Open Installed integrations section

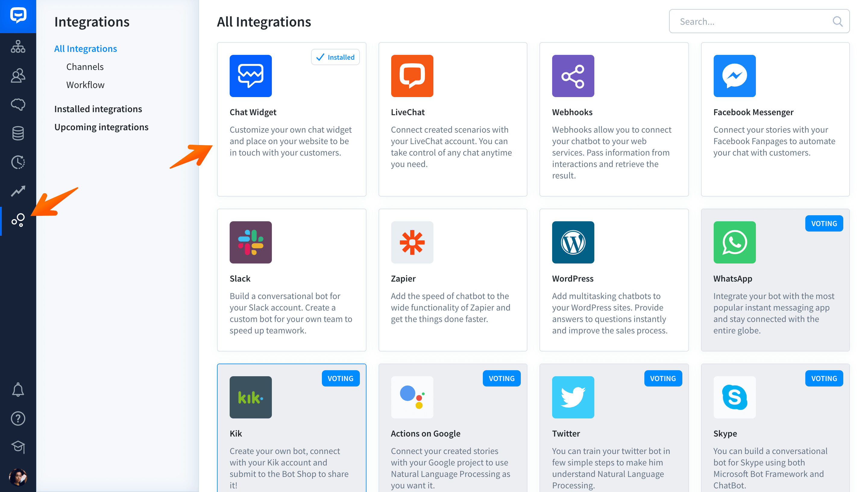coord(98,109)
